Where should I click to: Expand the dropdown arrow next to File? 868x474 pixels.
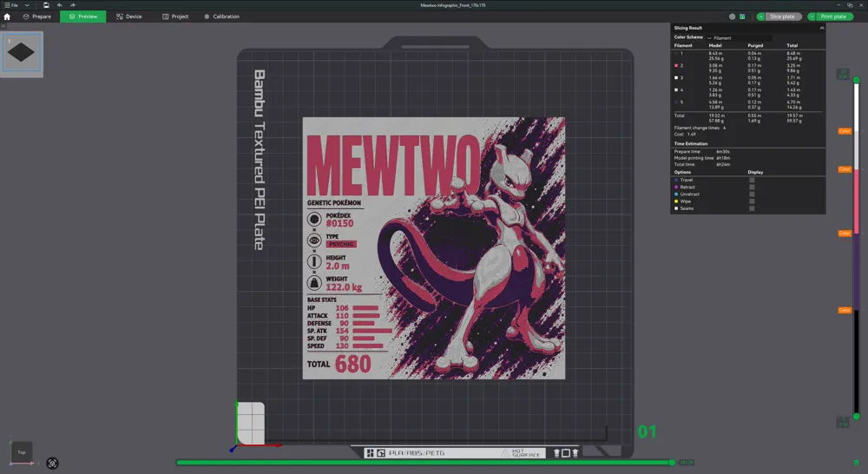pos(27,5)
